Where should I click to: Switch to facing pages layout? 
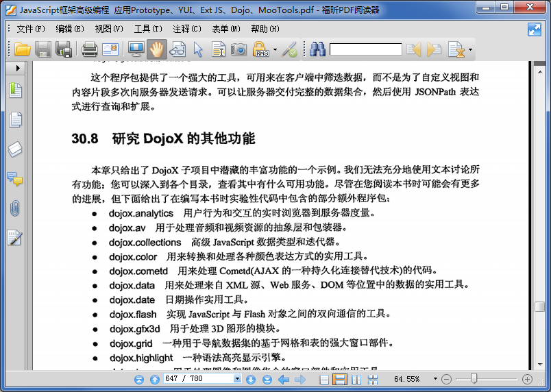point(356,380)
